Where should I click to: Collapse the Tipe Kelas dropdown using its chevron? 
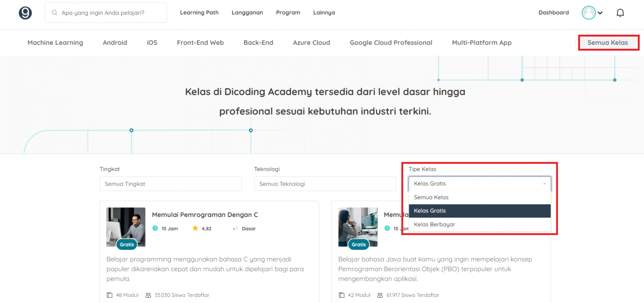[545, 184]
